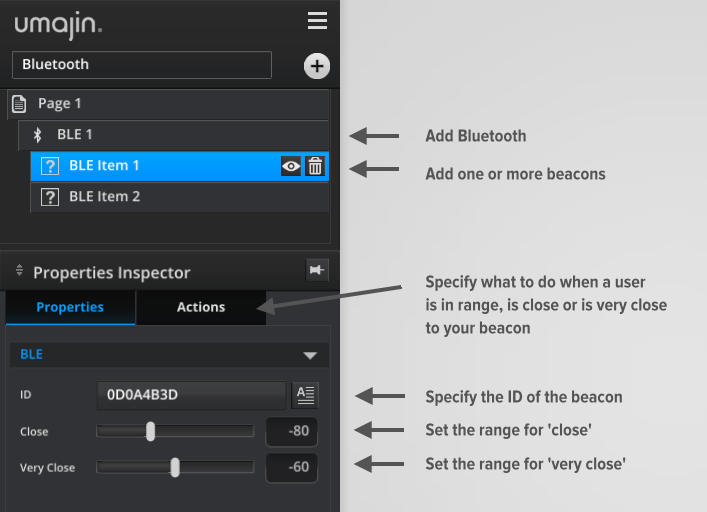Toggle BLE Item 1 visibility eye
Image resolution: width=707 pixels, height=512 pixels.
coord(291,166)
